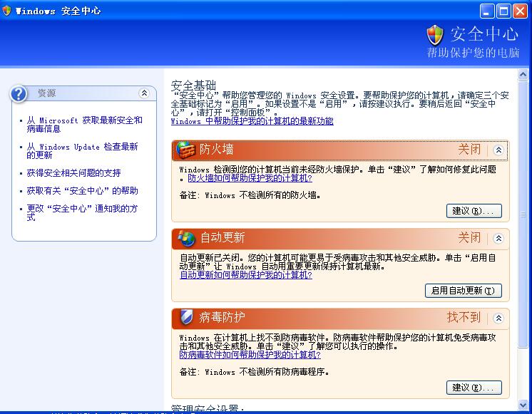Click the firewall globe-and-brick icon
The image size is (532, 414).
coord(186,150)
